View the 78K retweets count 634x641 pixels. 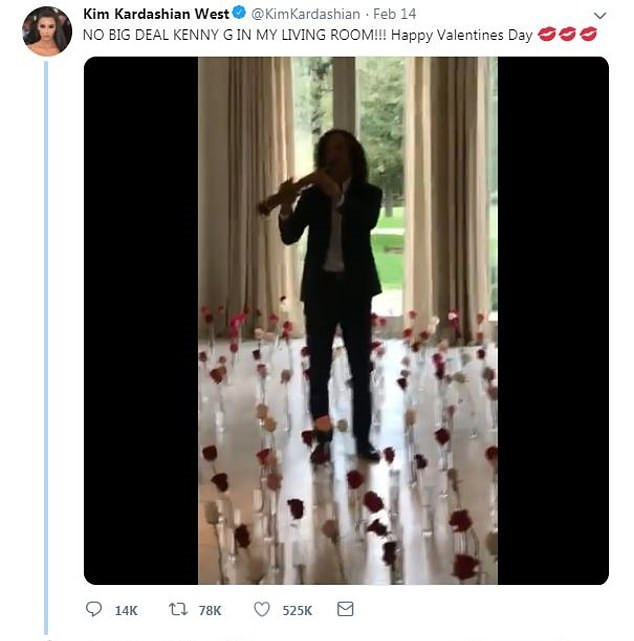pyautogui.click(x=210, y=610)
